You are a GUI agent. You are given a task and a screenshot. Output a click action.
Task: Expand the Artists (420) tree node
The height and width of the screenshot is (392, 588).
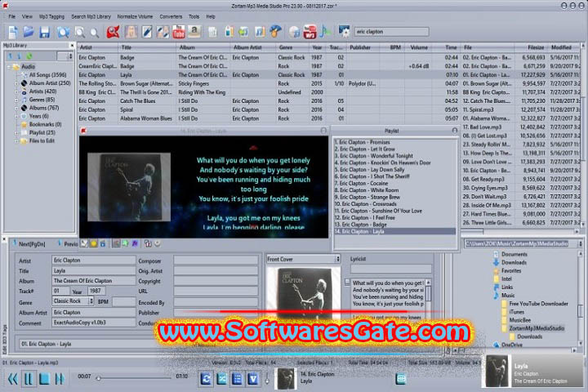pos(16,91)
